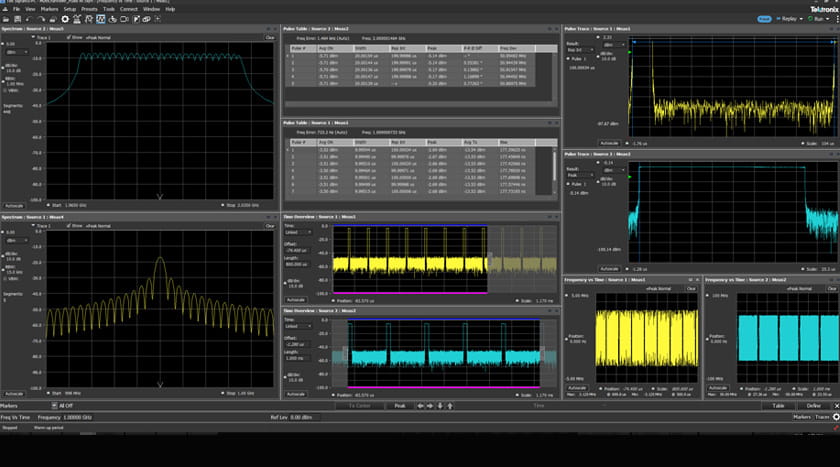
Task: Click the marker right arrow icon beside Peak
Action: 431,406
